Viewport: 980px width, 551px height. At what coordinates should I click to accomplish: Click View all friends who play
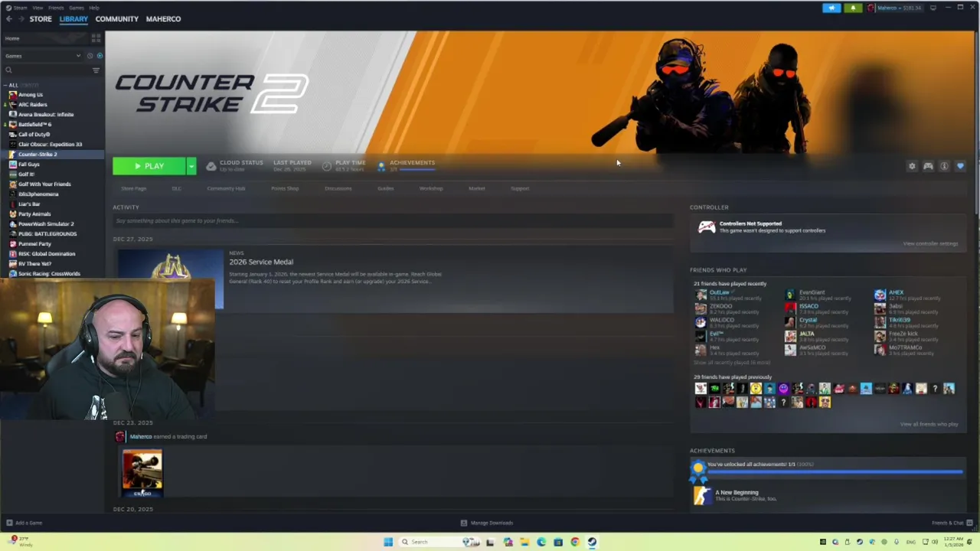[x=929, y=424]
